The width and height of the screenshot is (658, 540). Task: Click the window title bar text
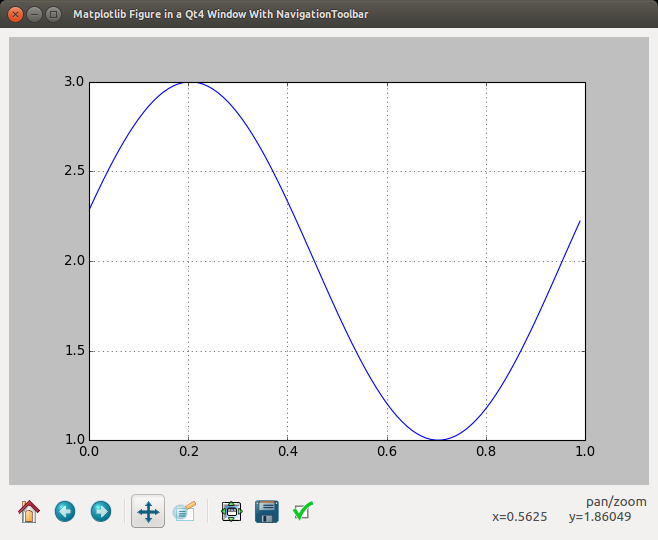pyautogui.click(x=221, y=14)
